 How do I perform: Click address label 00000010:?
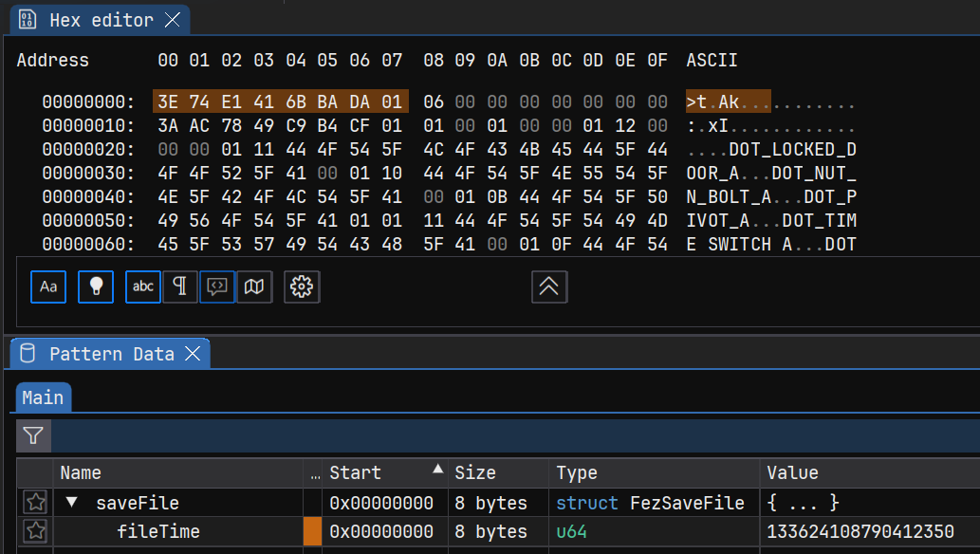tap(88, 125)
